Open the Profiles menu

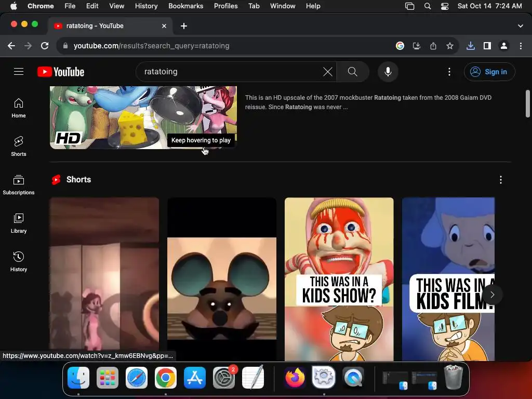[225, 6]
